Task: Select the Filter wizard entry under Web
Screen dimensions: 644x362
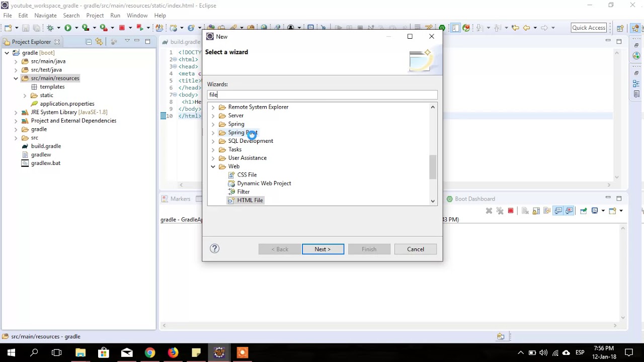Action: tap(239, 192)
